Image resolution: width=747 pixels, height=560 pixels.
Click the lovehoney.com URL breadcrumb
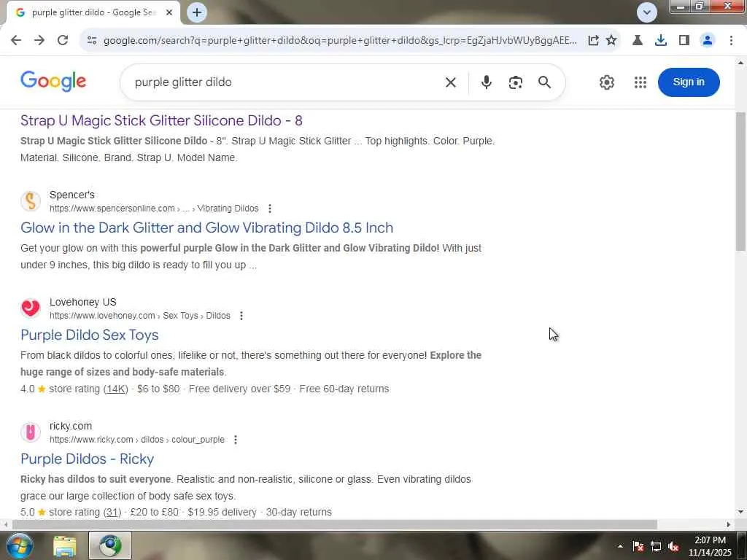[139, 316]
